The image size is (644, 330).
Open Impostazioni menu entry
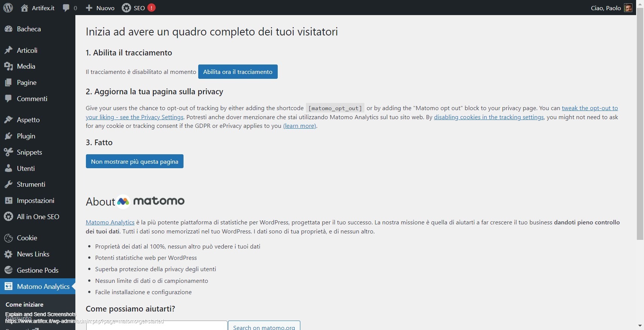pyautogui.click(x=38, y=201)
